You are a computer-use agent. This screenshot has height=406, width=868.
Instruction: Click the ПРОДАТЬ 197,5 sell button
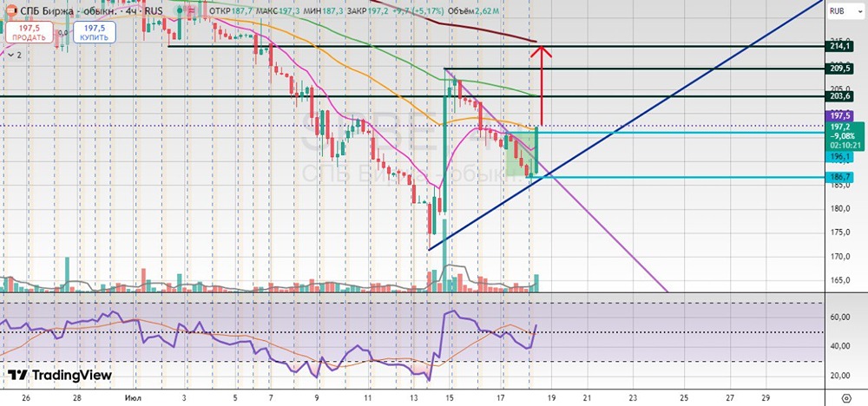31,32
